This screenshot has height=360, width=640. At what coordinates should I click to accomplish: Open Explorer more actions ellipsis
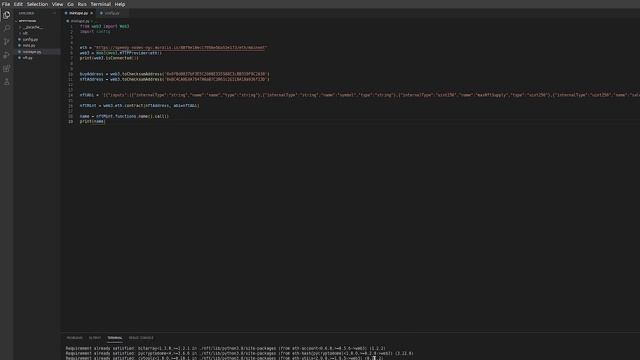pos(54,13)
